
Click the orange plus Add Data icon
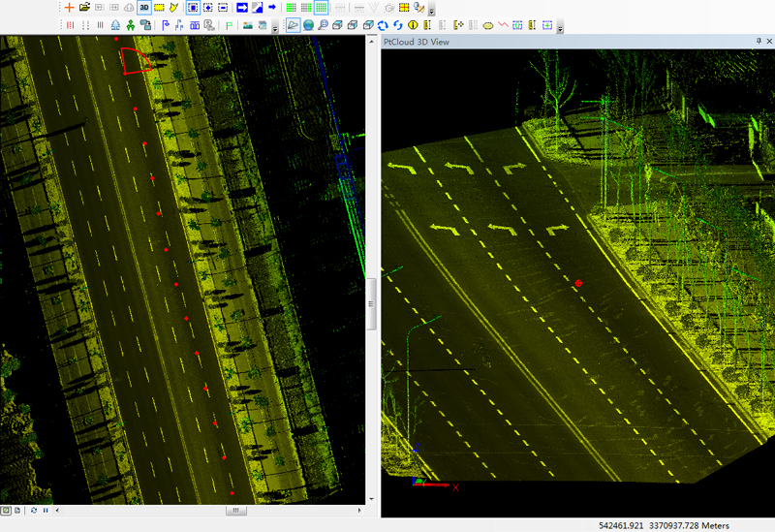pos(69,7)
